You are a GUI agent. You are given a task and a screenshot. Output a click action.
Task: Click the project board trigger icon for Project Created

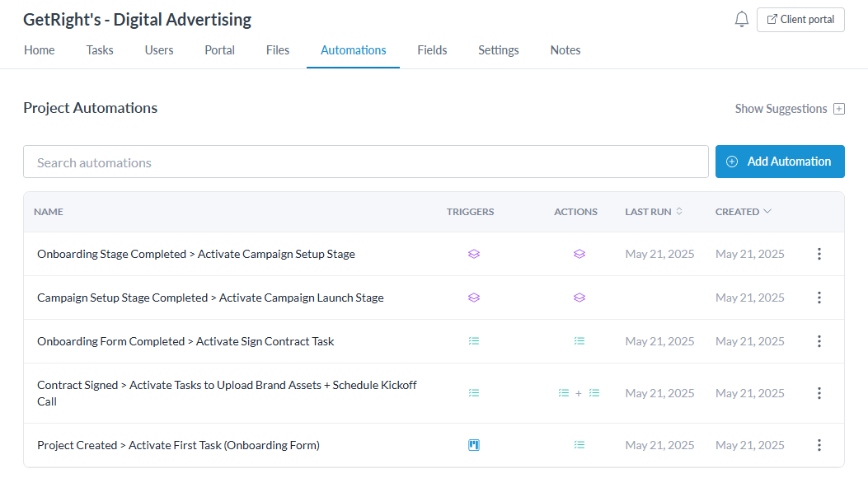474,445
